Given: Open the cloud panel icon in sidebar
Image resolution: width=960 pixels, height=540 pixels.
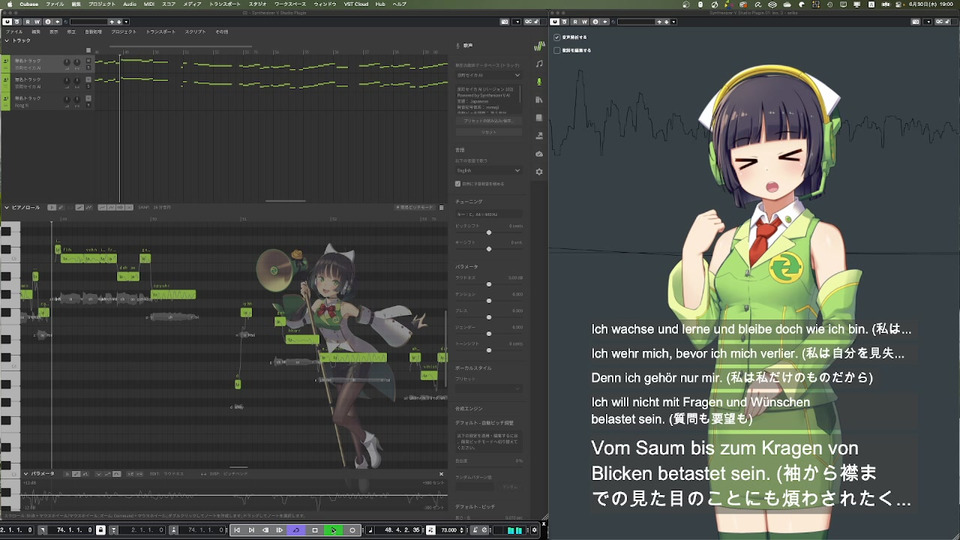Looking at the screenshot, I should click(539, 154).
